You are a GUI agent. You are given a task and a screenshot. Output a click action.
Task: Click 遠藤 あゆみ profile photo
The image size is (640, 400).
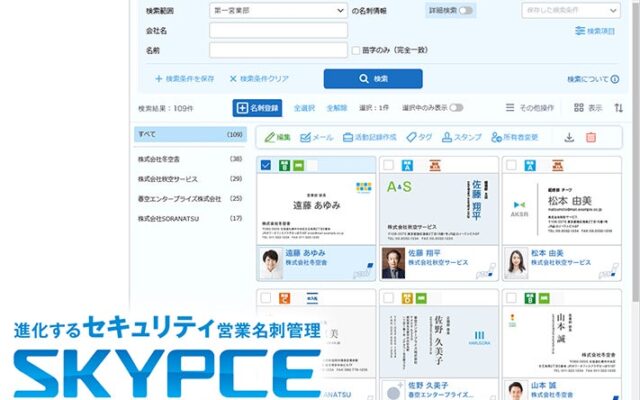point(271,264)
